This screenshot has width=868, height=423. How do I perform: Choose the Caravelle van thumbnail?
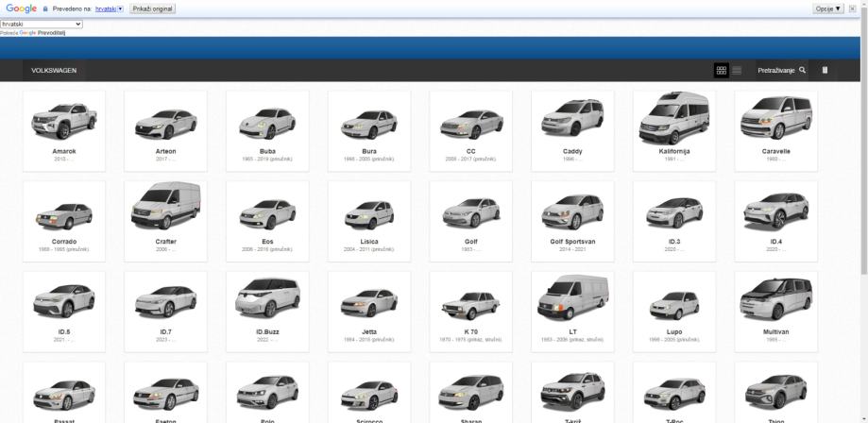tap(776, 117)
